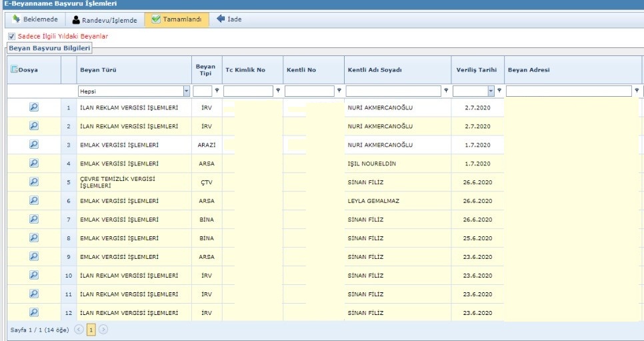View the file for row 7
This screenshot has width=644, height=341.
point(33,219)
